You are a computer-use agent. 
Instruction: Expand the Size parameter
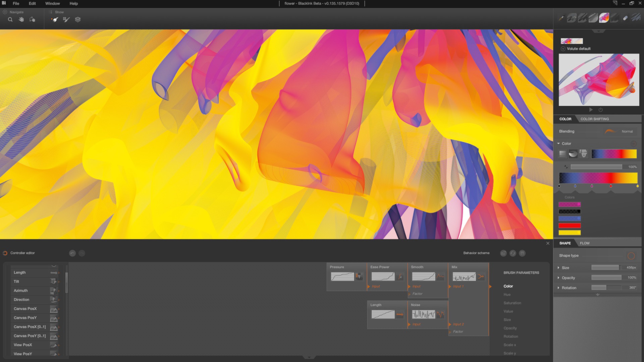coord(558,268)
